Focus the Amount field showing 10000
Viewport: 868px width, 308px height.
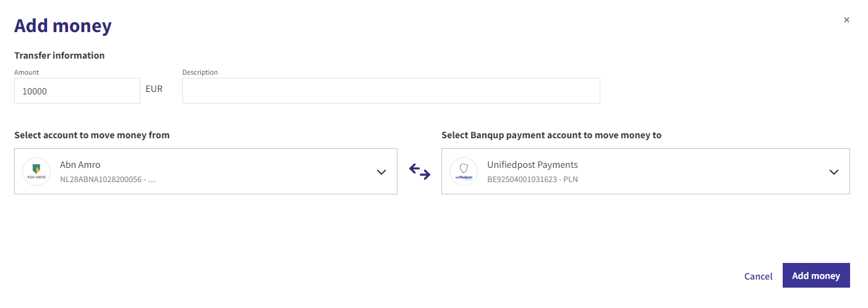pyautogui.click(x=77, y=91)
